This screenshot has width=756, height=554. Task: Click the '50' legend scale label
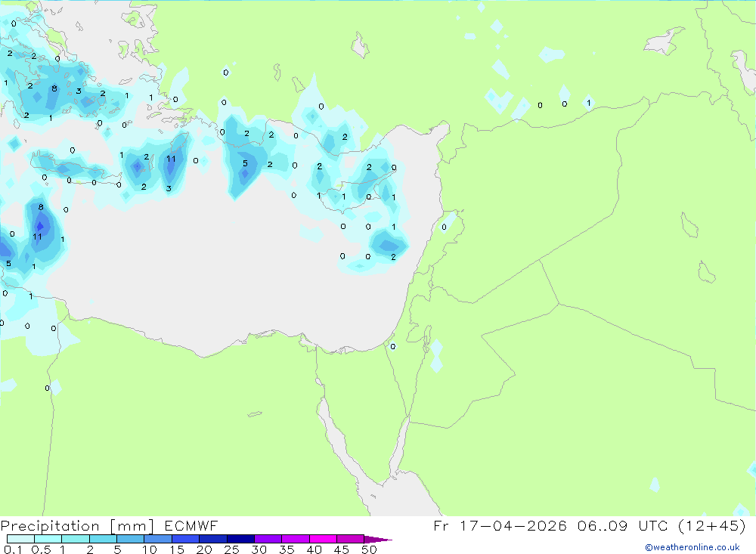[369, 549]
